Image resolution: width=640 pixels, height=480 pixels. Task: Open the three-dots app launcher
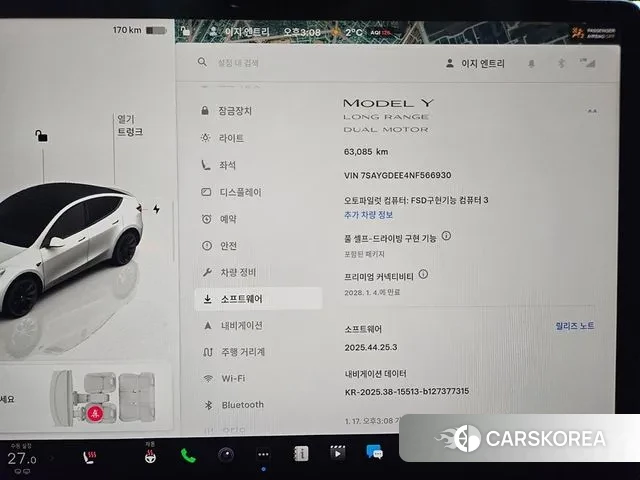[263, 454]
